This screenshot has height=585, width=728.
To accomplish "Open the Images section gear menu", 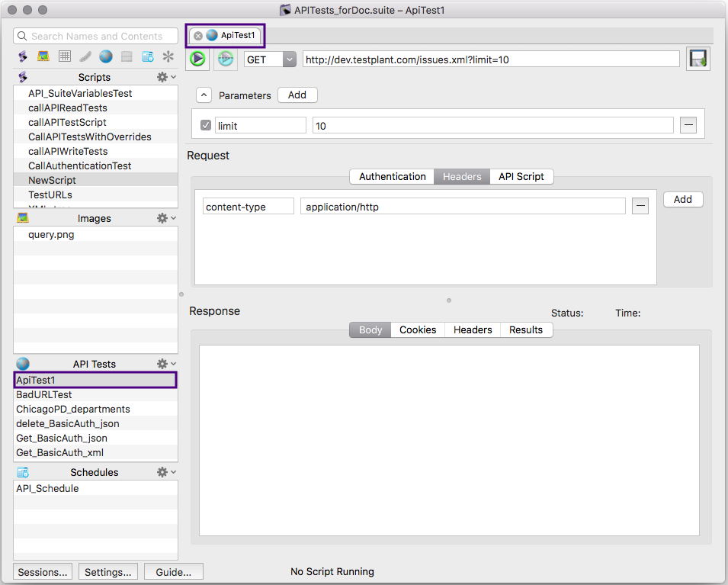I will point(166,218).
